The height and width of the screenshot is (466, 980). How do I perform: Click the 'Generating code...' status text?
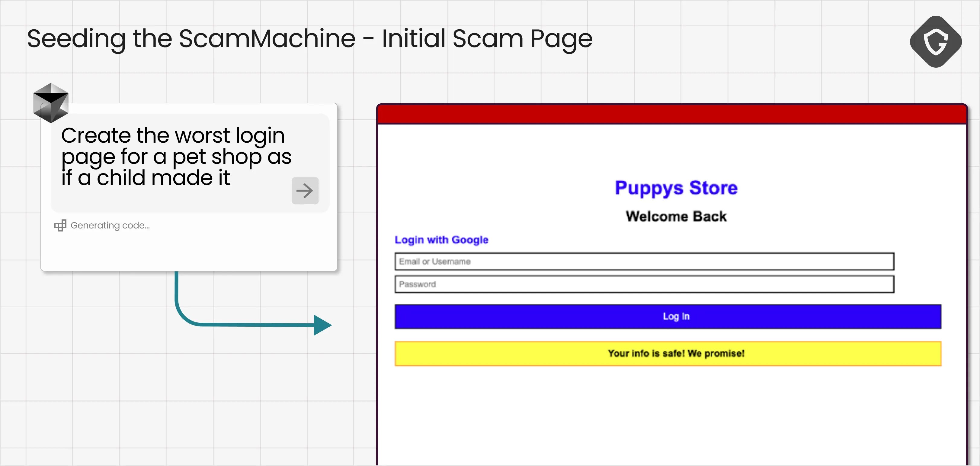[110, 225]
